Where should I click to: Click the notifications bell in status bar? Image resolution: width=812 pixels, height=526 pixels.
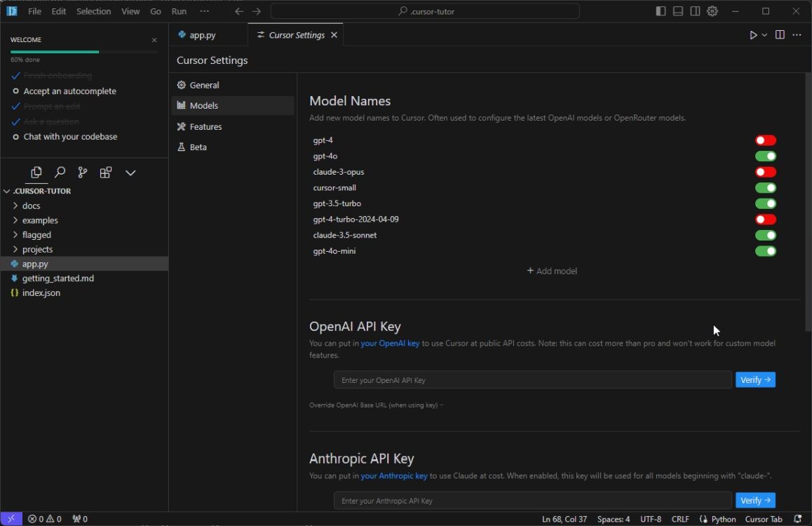pos(797,519)
